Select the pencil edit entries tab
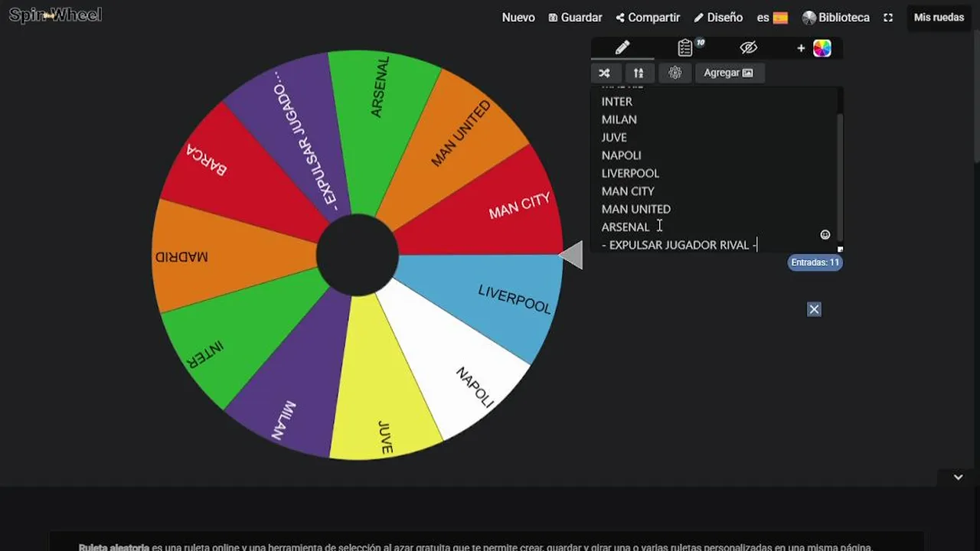This screenshot has width=980, height=551. pos(622,47)
